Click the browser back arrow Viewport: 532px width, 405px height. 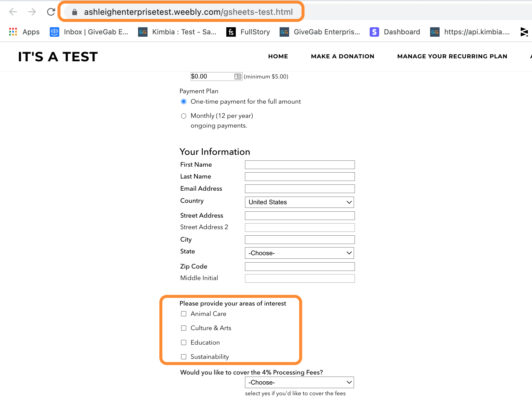[13, 12]
